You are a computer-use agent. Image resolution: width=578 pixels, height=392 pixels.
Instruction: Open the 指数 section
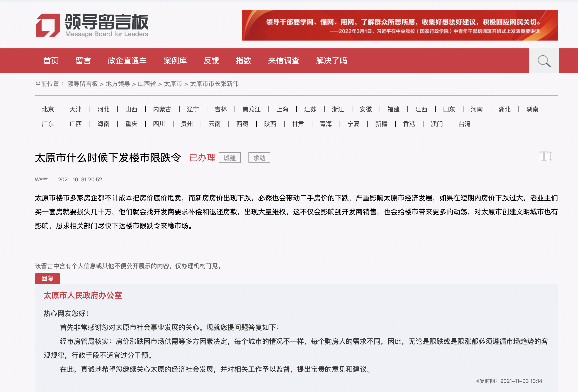244,61
